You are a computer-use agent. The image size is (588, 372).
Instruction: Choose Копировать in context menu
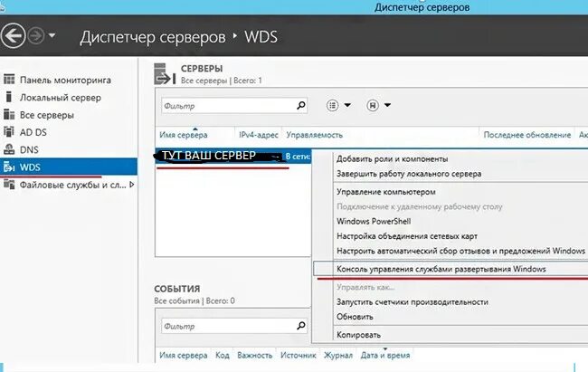358,335
